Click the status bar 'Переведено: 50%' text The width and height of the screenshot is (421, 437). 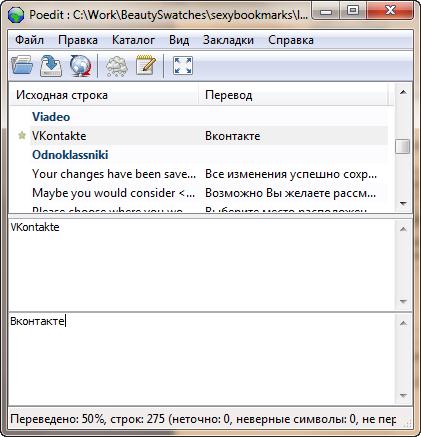57,419
